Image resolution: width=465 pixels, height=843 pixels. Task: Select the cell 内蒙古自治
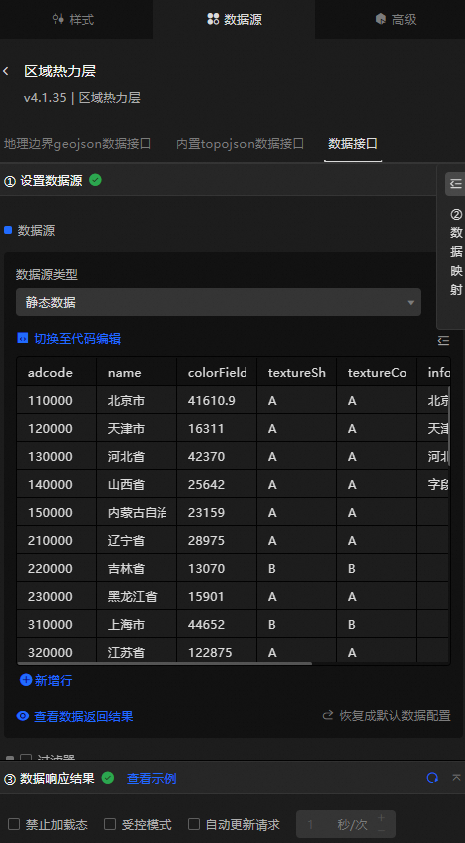click(137, 512)
